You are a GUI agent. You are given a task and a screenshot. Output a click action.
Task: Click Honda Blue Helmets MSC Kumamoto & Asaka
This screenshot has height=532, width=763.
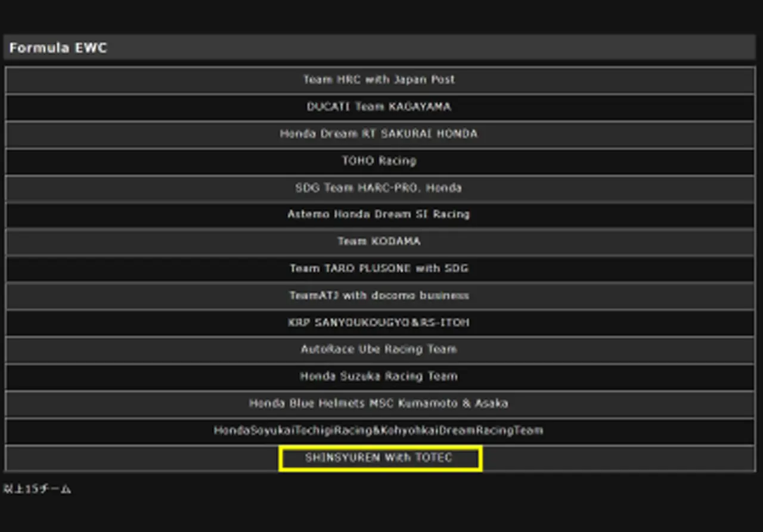tap(380, 404)
